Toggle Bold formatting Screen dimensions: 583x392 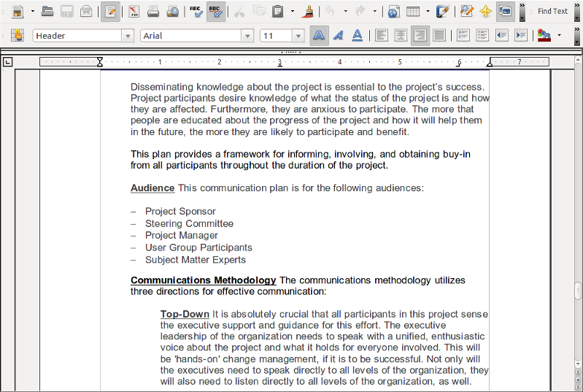pos(319,36)
